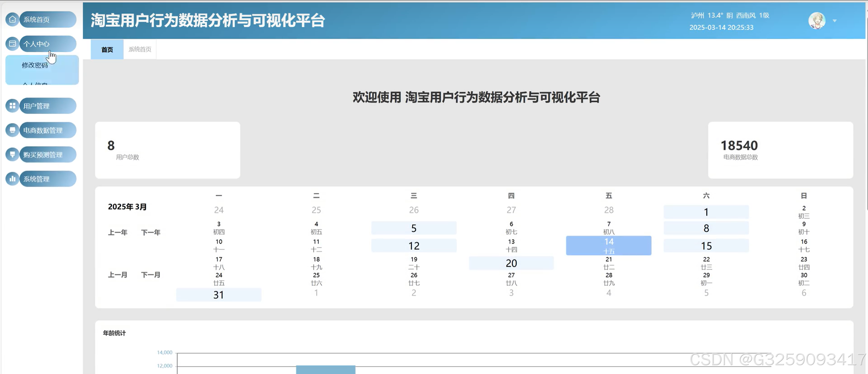The image size is (868, 374).
Task: Select calendar date 26 廿七
Action: tap(414, 279)
